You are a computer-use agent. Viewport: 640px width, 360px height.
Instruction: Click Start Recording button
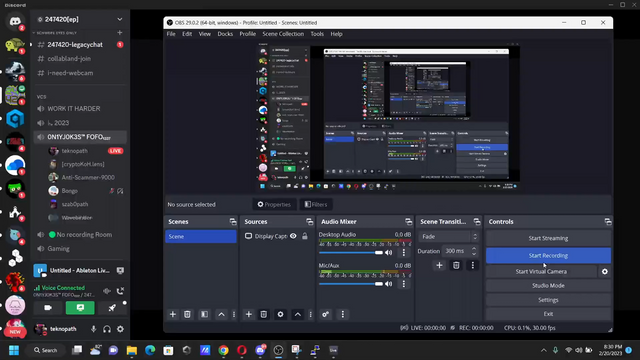(548, 256)
